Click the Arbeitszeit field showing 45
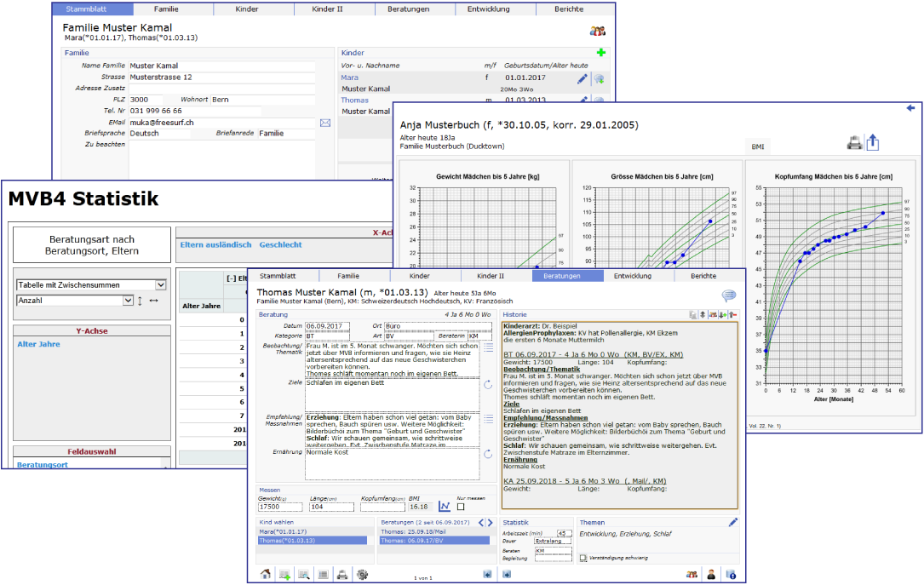Image resolution: width=924 pixels, height=585 pixels. 565,533
